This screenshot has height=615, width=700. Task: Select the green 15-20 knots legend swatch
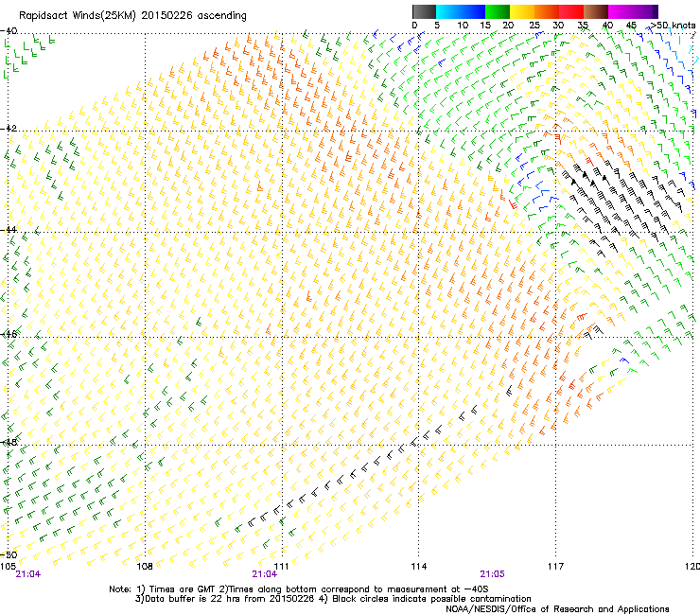(x=498, y=11)
